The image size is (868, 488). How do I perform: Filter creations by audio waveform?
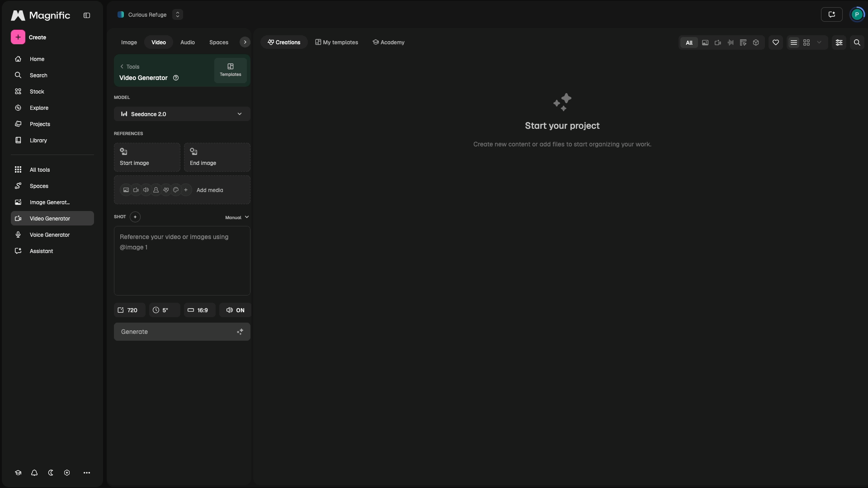[731, 42]
